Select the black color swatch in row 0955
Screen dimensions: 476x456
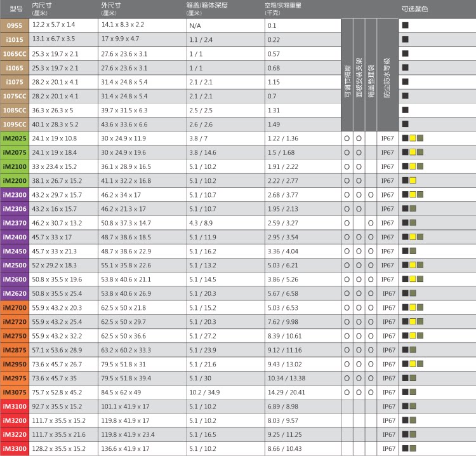405,25
